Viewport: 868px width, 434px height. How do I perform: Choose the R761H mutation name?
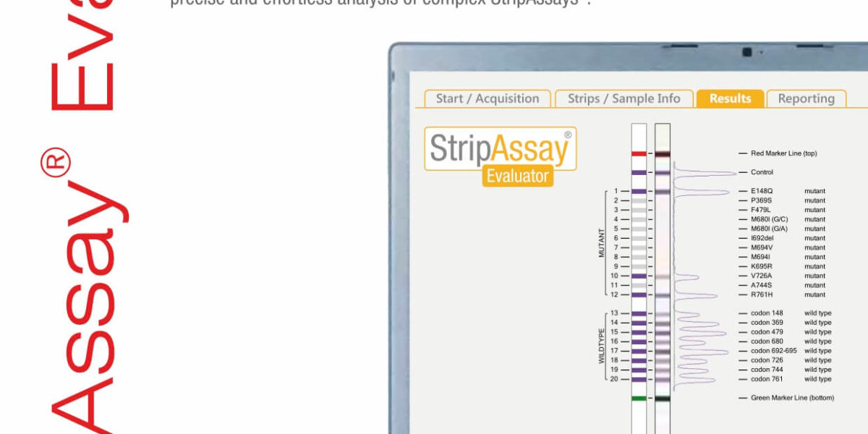tap(762, 295)
